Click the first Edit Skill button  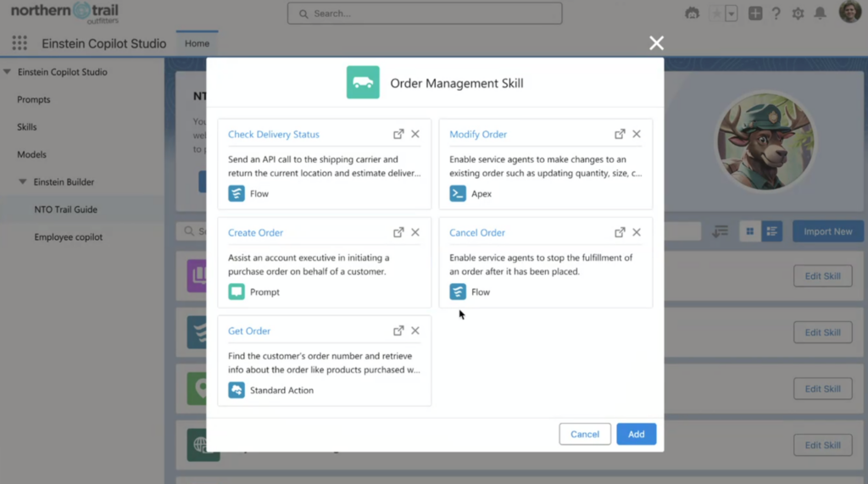point(822,275)
